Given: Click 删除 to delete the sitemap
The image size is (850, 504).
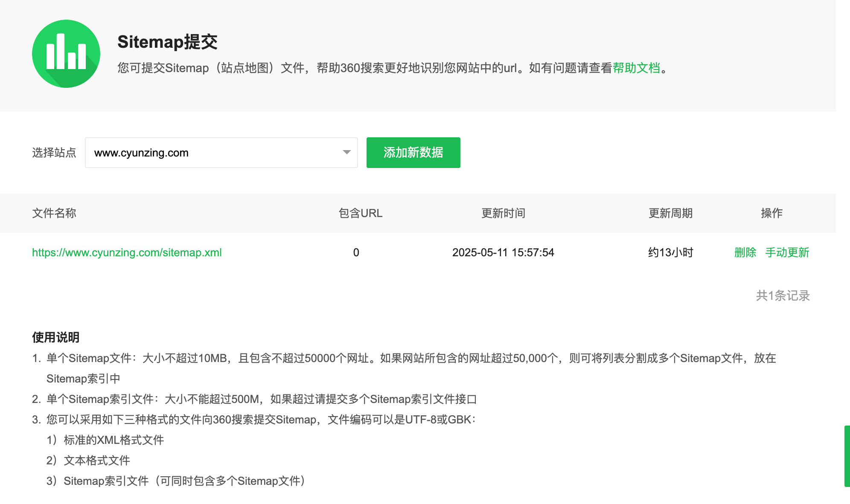Looking at the screenshot, I should click(745, 252).
